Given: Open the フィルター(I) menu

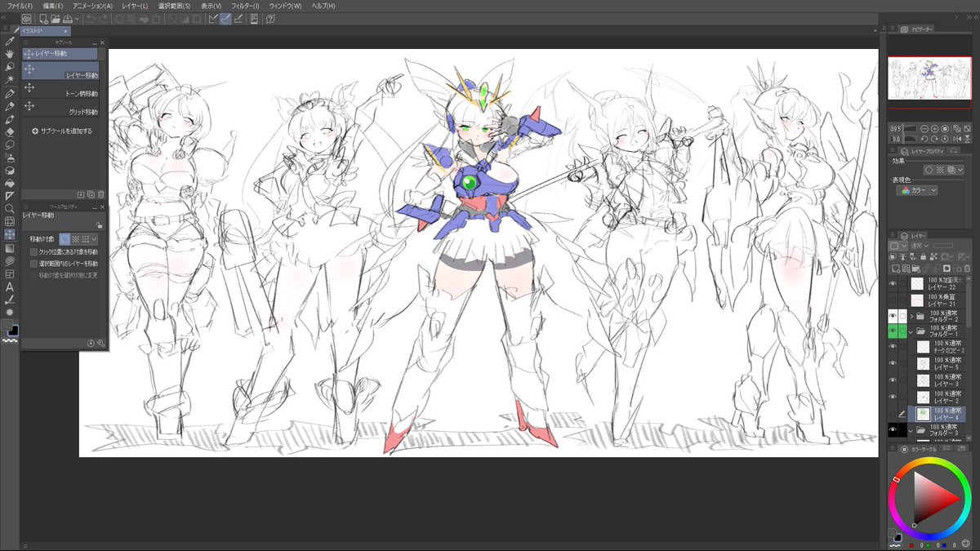Looking at the screenshot, I should click(243, 6).
